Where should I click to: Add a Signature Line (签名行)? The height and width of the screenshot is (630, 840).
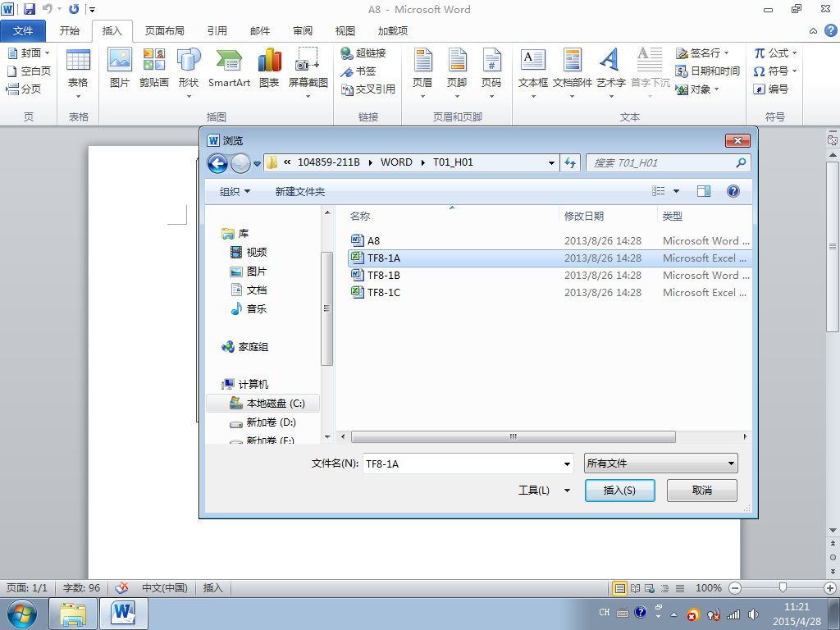[702, 53]
